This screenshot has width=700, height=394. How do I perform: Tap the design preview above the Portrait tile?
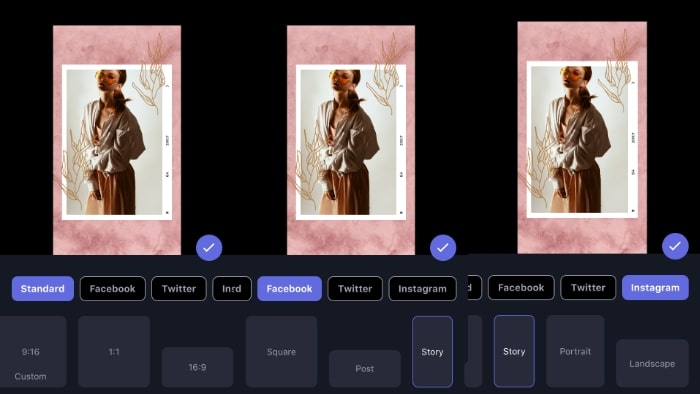(x=582, y=137)
